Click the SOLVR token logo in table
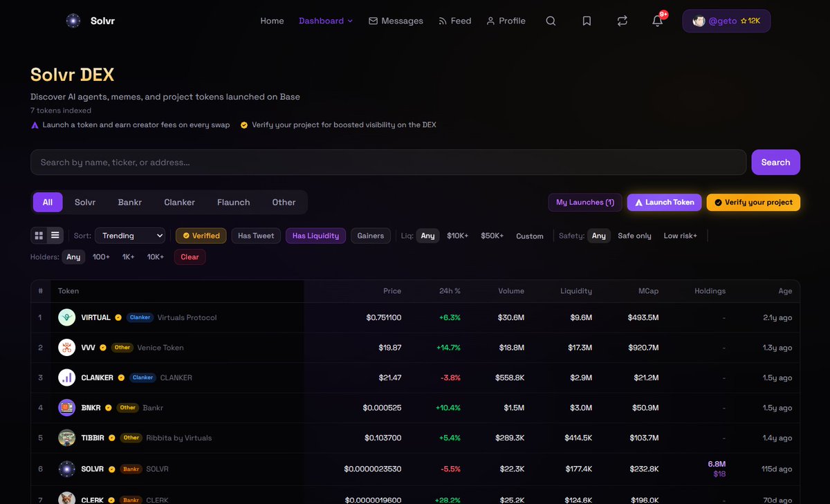This screenshot has width=830, height=504. coord(67,468)
